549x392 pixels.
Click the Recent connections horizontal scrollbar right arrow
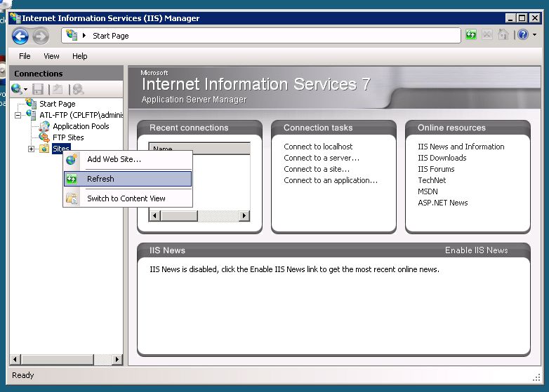click(244, 216)
